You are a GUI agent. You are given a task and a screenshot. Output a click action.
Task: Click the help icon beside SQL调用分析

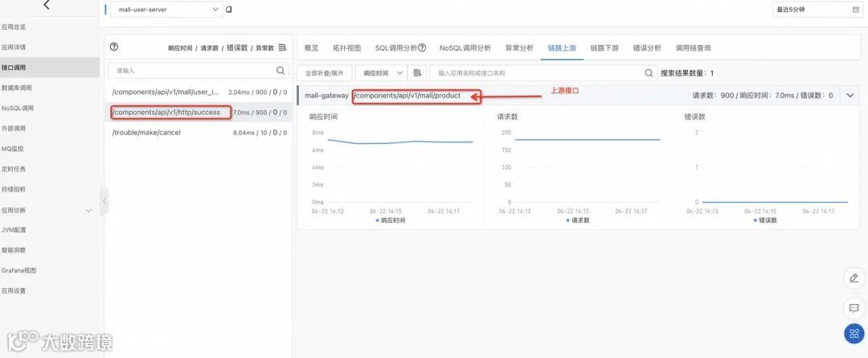[x=422, y=47]
